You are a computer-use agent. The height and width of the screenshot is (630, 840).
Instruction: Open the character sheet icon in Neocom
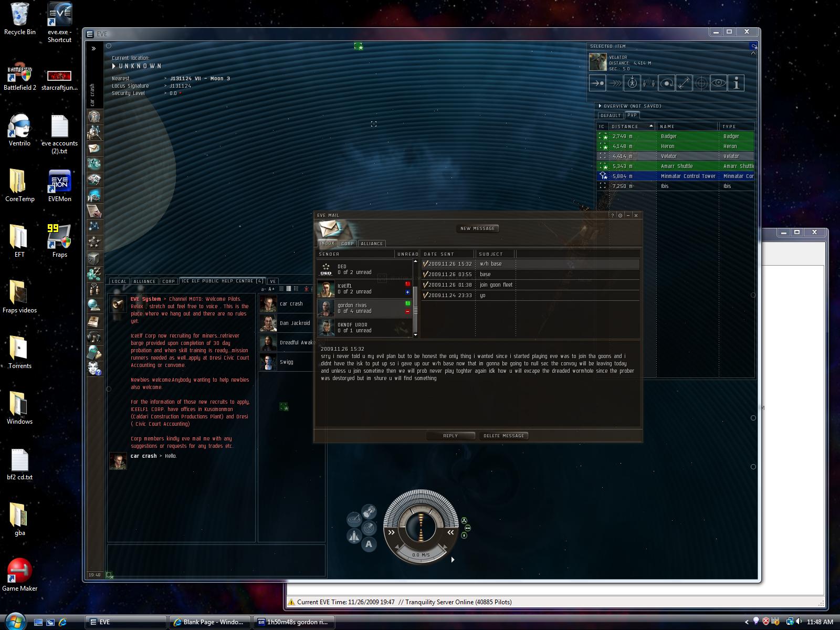(94, 117)
